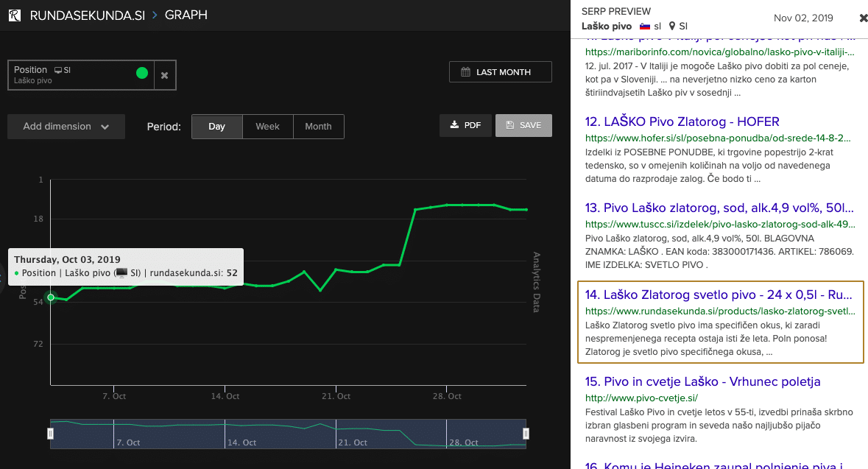Screen dimensions: 868x469
Task: Open the Pivo Laško zlatorog sod result
Action: pyautogui.click(x=719, y=208)
